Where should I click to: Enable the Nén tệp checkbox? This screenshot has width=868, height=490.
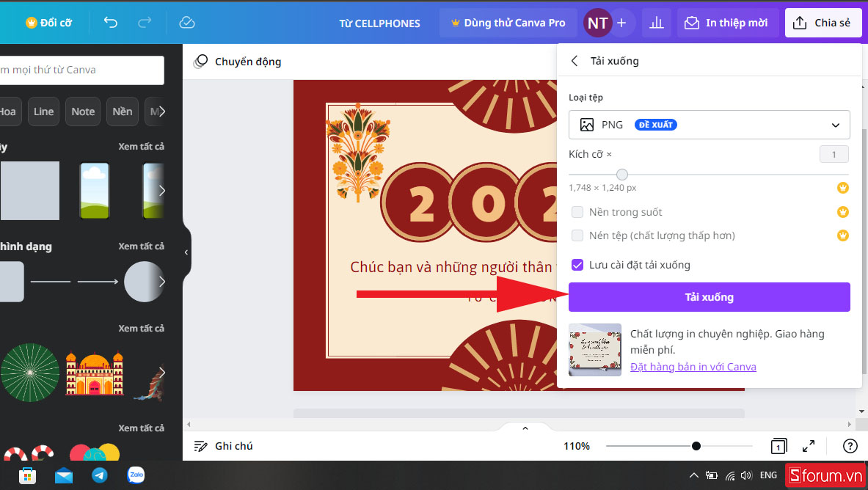577,235
